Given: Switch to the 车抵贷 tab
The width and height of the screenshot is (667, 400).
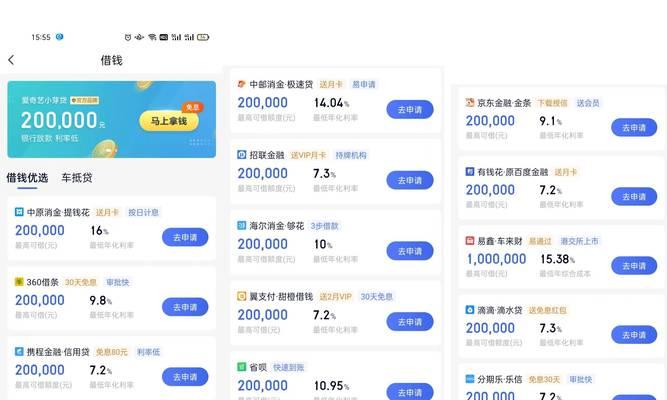Looking at the screenshot, I should (77, 178).
